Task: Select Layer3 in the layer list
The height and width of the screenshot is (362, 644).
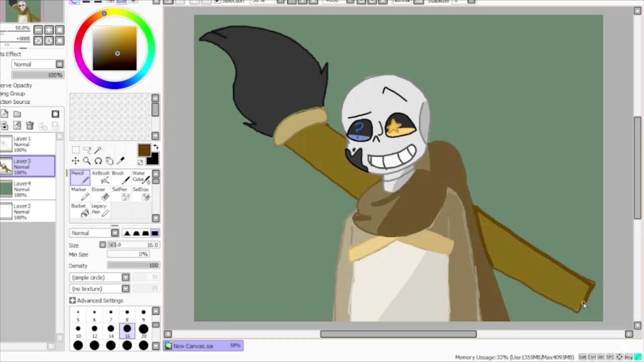Action: pyautogui.click(x=28, y=167)
